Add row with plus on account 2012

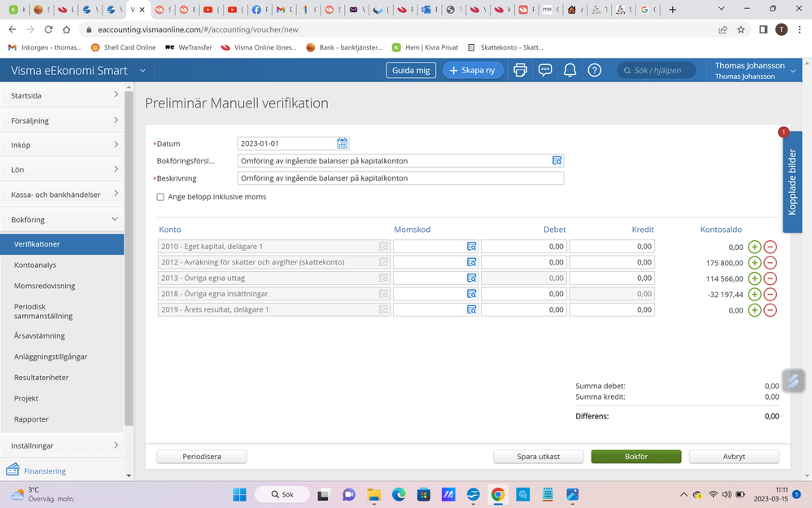click(x=754, y=262)
